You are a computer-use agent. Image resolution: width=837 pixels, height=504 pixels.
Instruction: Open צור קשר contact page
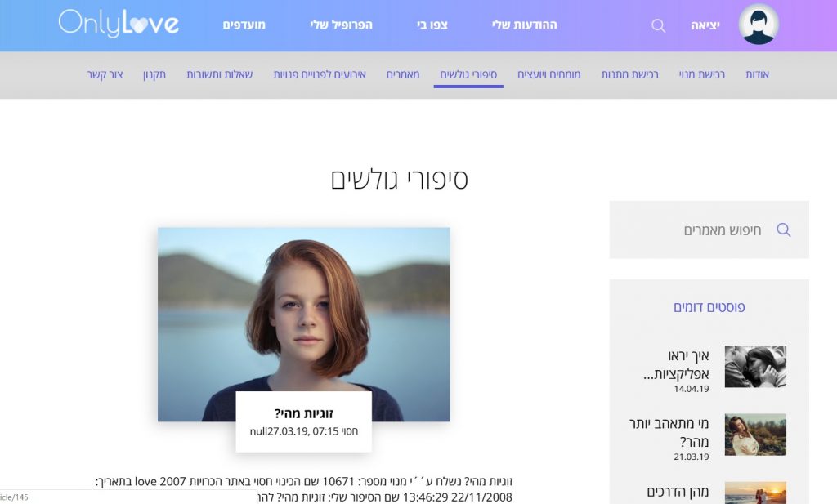(105, 74)
